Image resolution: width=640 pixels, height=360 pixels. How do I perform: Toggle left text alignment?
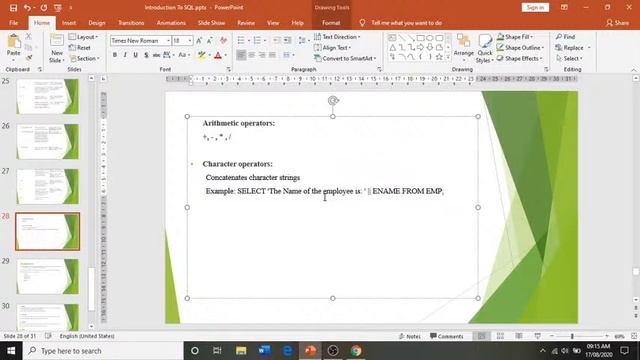click(x=241, y=55)
